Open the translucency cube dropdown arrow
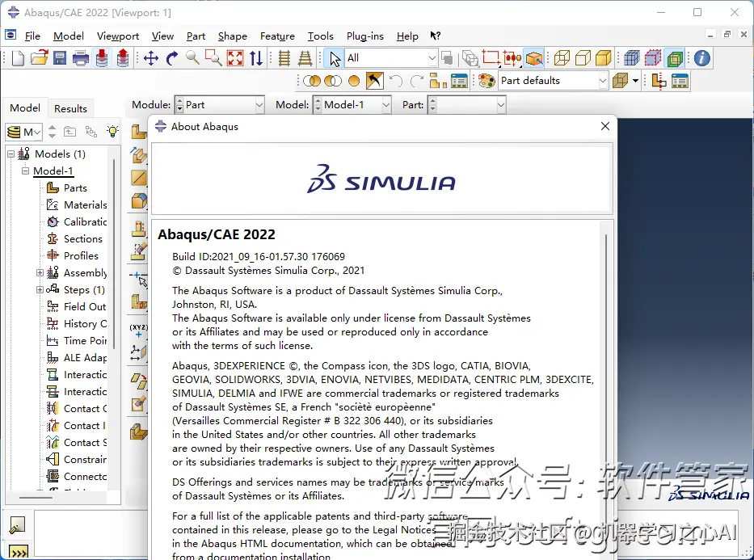754x560 pixels. [635, 81]
